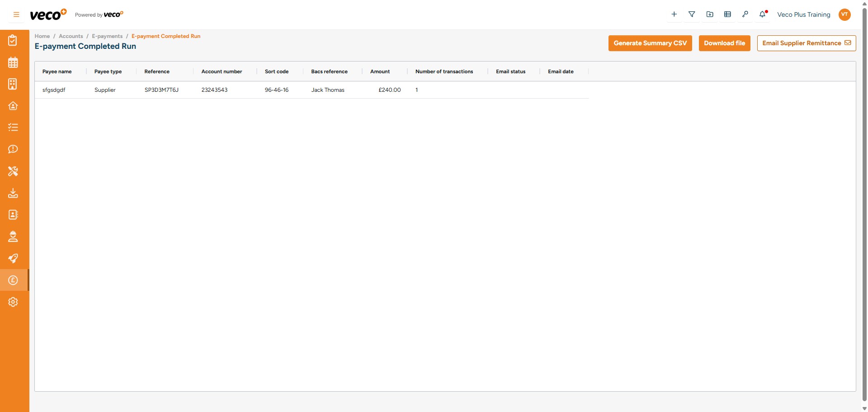This screenshot has width=868, height=412.
Task: Click the Generate Summary CSV button
Action: tap(650, 43)
